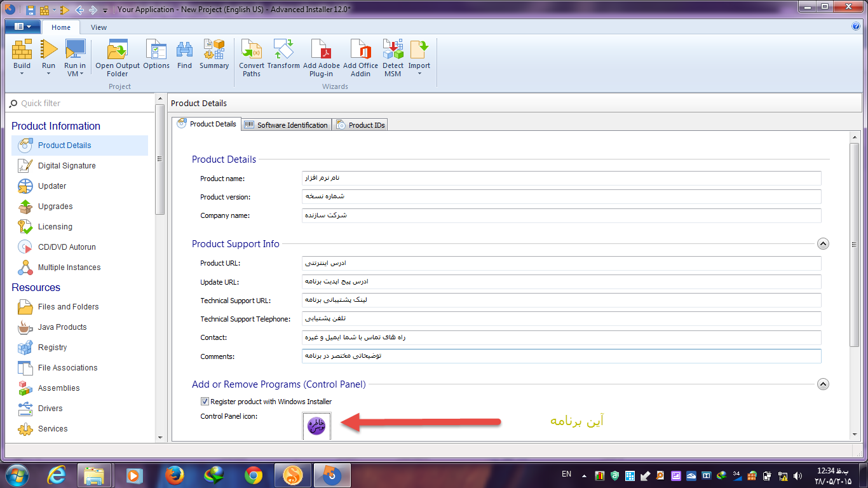The width and height of the screenshot is (868, 488).
Task: Switch to Software Identification tab
Action: point(286,125)
